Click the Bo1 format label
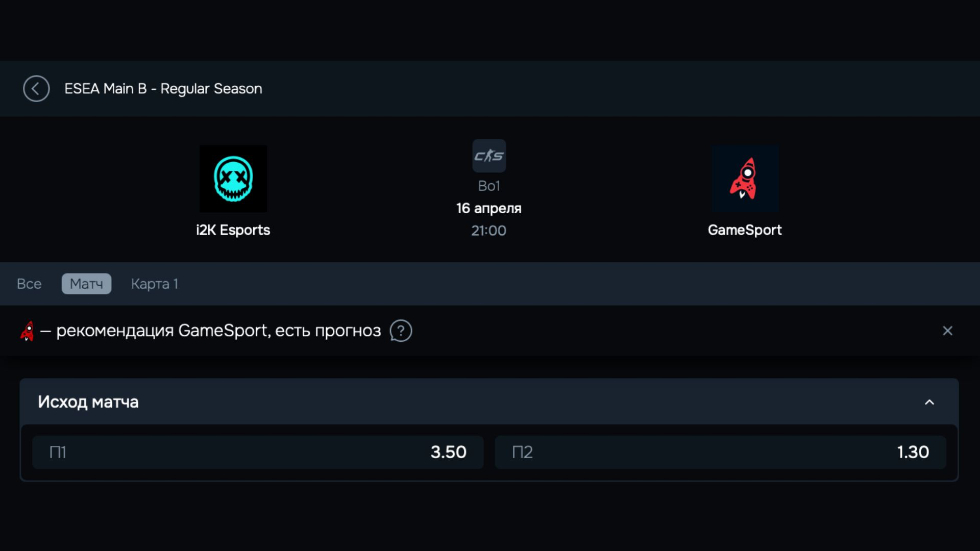 coord(489,186)
